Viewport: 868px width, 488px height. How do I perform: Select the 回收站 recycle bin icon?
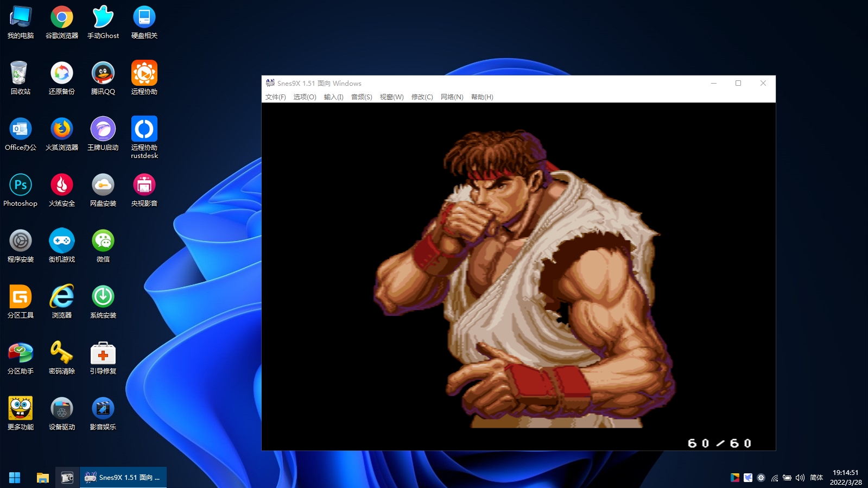pos(21,79)
